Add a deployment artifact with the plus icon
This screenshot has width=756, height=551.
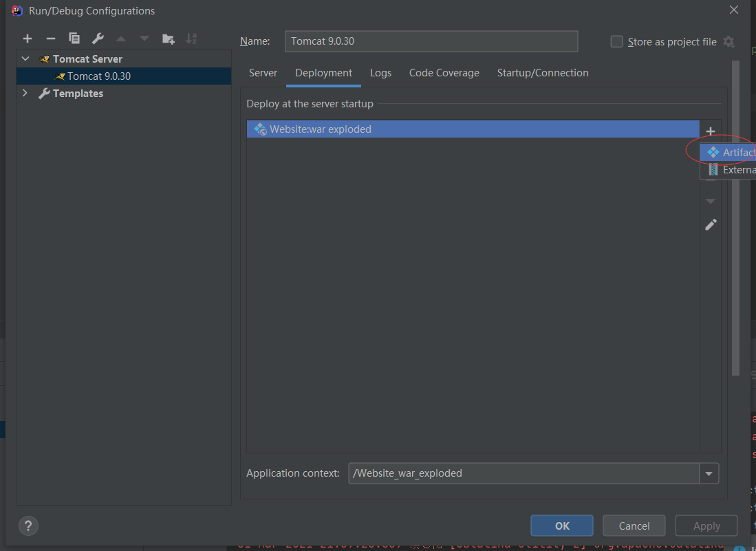(x=711, y=131)
